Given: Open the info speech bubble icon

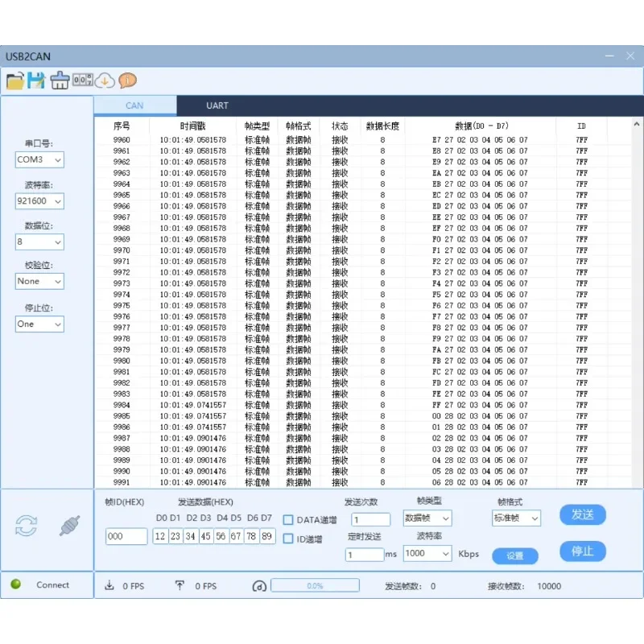Looking at the screenshot, I should (127, 80).
